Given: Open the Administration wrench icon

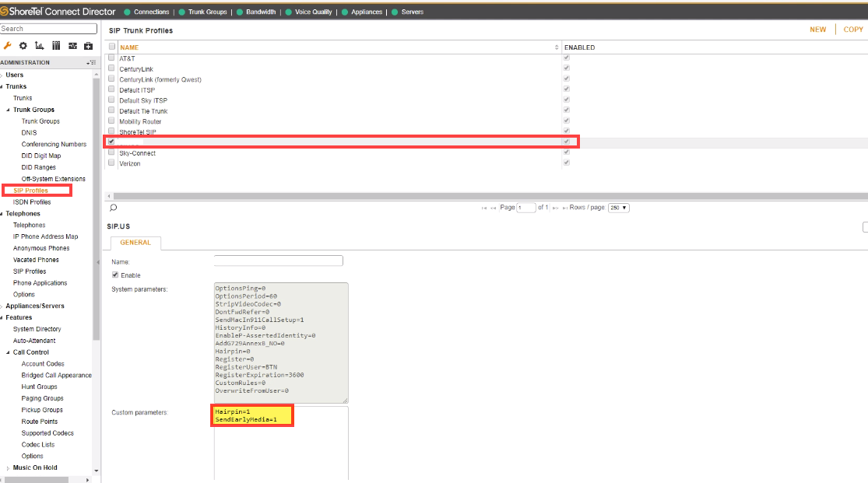Looking at the screenshot, I should pyautogui.click(x=7, y=46).
